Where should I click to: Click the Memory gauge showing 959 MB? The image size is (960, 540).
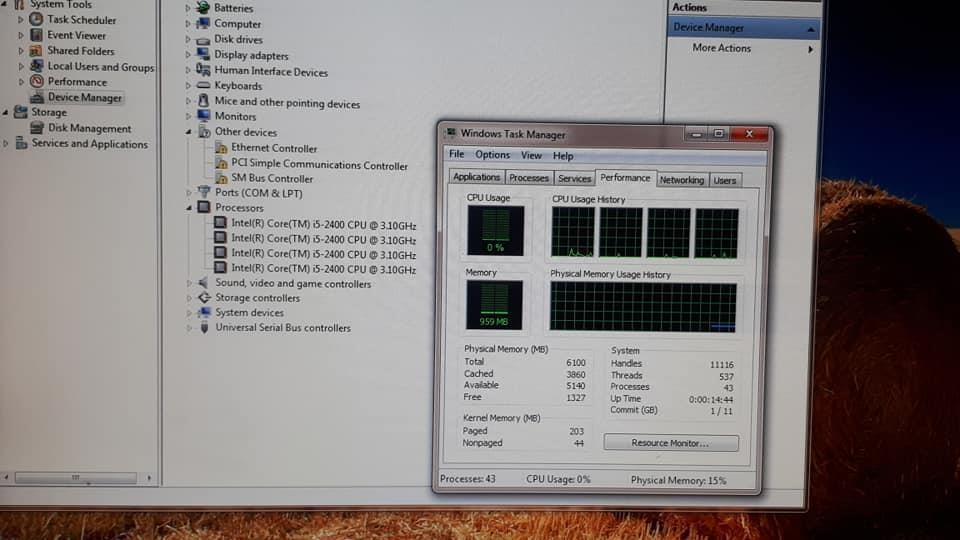tap(494, 305)
